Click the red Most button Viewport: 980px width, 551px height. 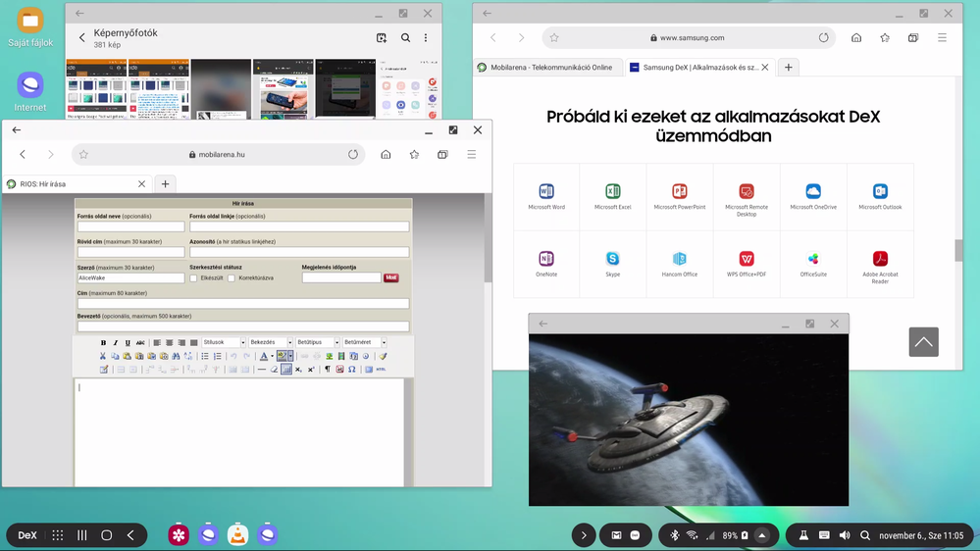(x=391, y=278)
